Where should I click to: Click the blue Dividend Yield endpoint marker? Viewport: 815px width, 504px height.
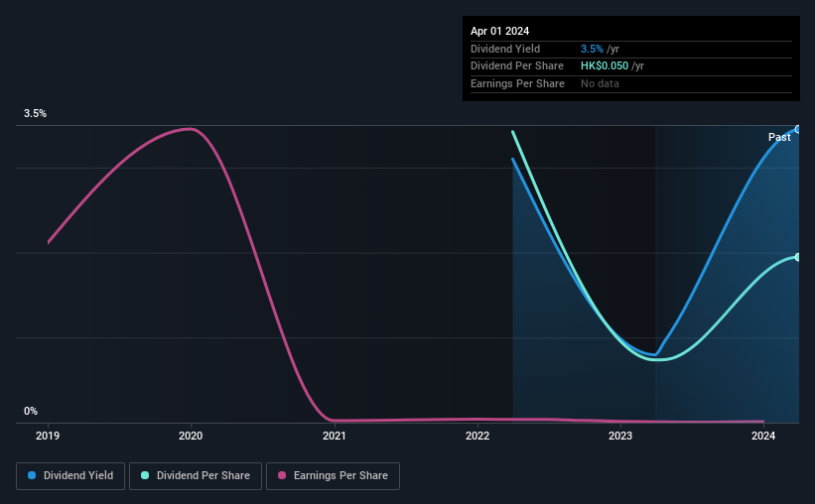point(798,129)
